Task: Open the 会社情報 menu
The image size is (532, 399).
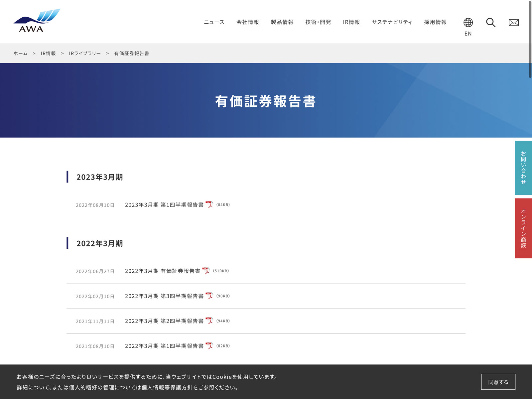Action: click(248, 22)
